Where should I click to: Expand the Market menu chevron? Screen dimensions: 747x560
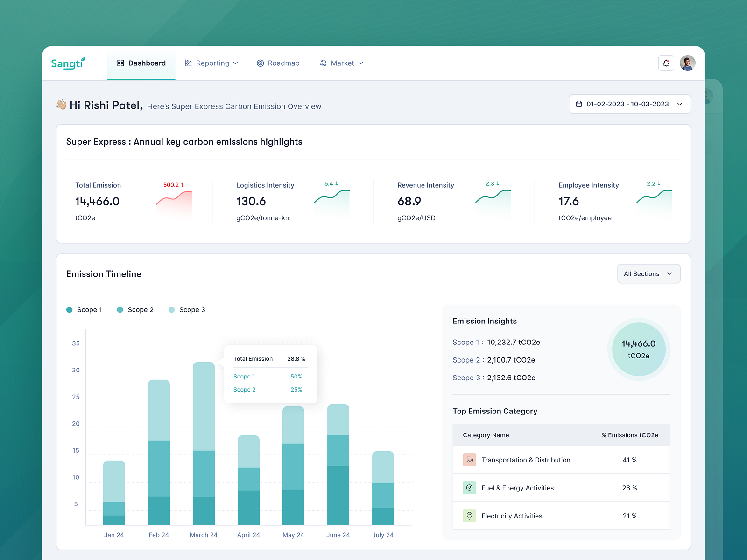[x=360, y=63]
